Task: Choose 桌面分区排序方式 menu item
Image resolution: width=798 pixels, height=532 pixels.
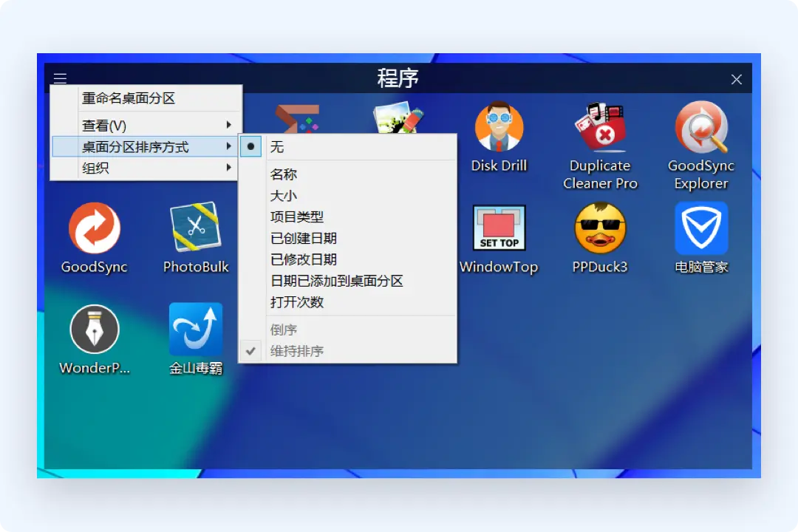Action: click(146, 146)
